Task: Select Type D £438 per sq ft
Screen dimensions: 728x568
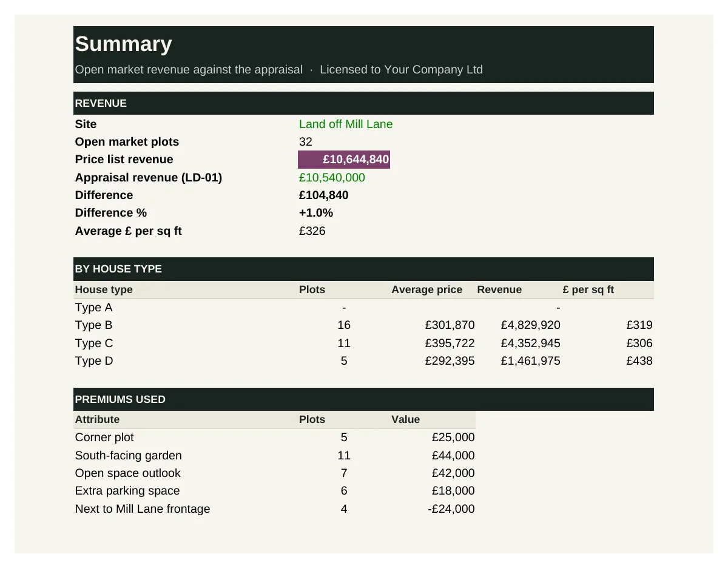Action: (x=639, y=361)
